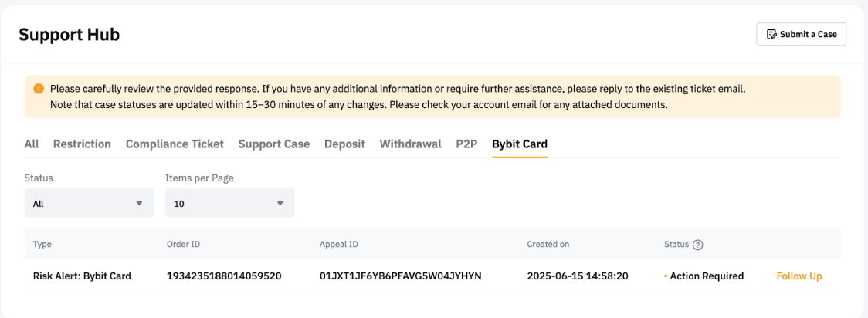Click the orange warning notice icon
This screenshot has width=868, height=318.
click(x=39, y=89)
